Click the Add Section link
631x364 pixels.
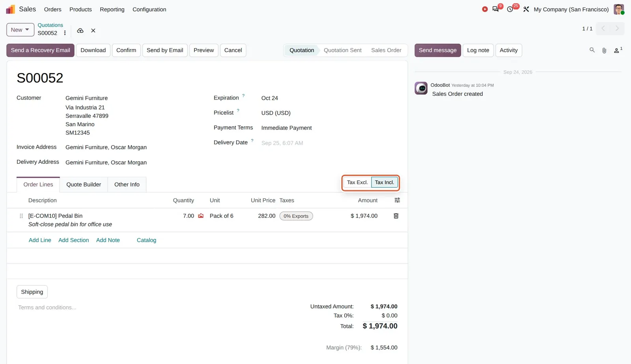[74, 240]
